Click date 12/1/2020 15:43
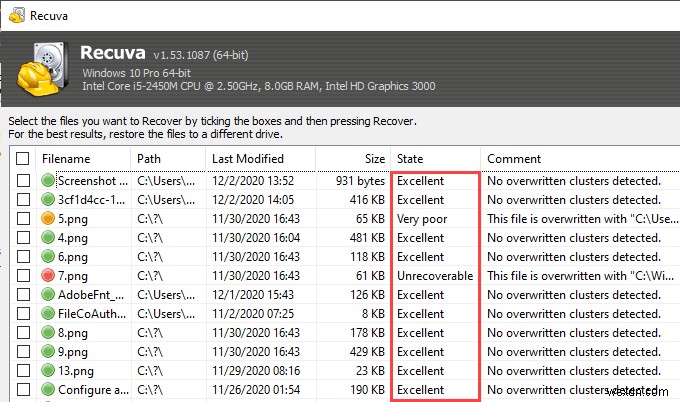The height and width of the screenshot is (402, 680). click(x=253, y=295)
